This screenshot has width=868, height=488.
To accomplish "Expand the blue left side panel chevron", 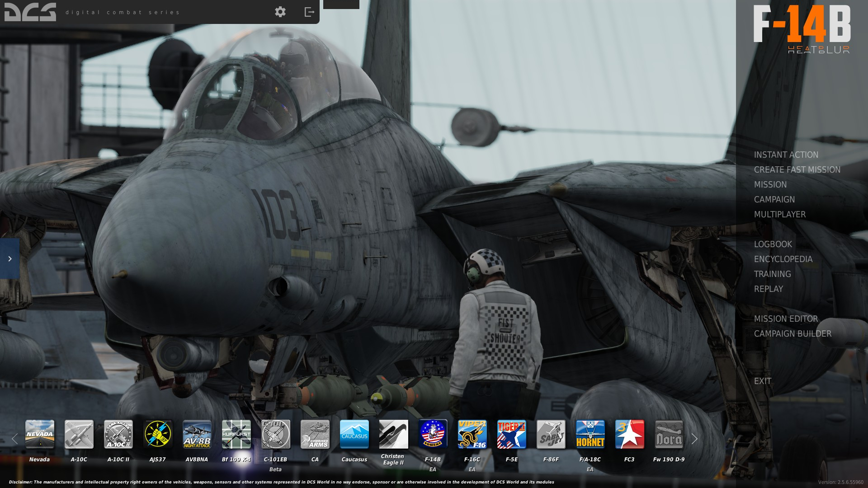I will click(9, 258).
